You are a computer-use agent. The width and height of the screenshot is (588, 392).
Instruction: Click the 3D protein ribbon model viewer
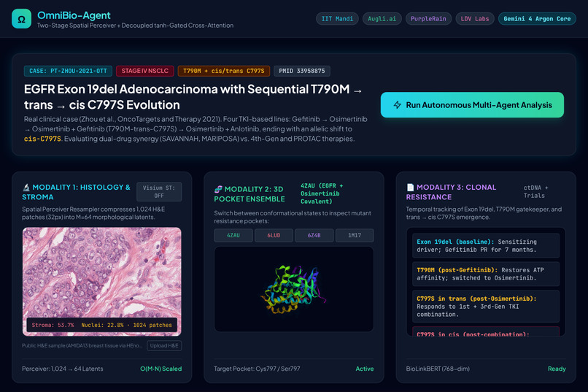(293, 289)
